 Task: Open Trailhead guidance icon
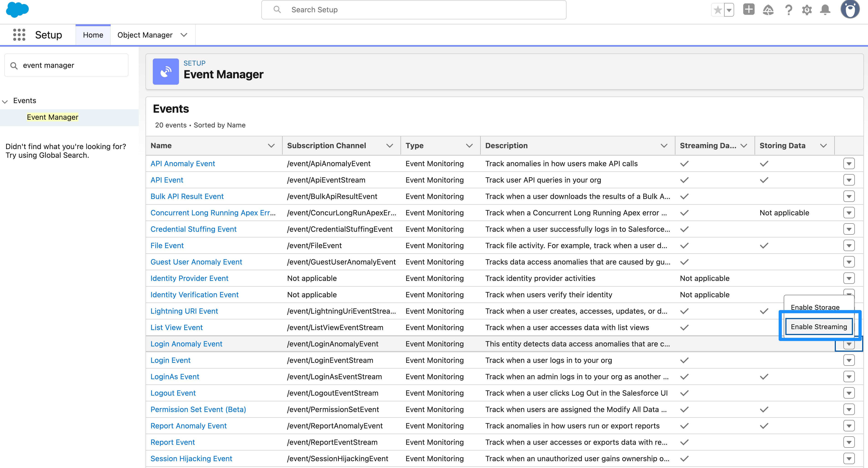pos(768,10)
